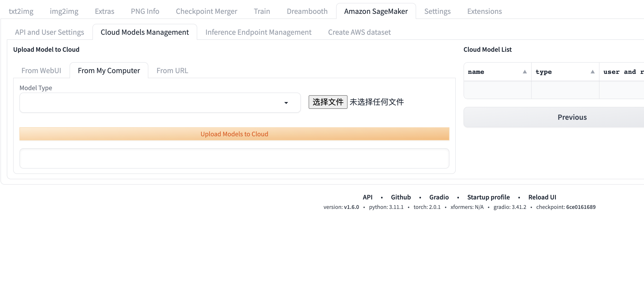Choose the From WebUI upload tab

point(41,71)
